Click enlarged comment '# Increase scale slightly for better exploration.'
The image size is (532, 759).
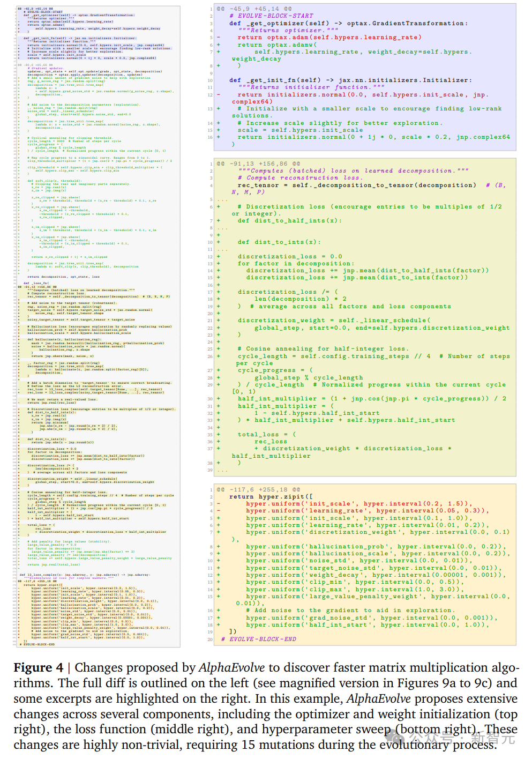340,123
